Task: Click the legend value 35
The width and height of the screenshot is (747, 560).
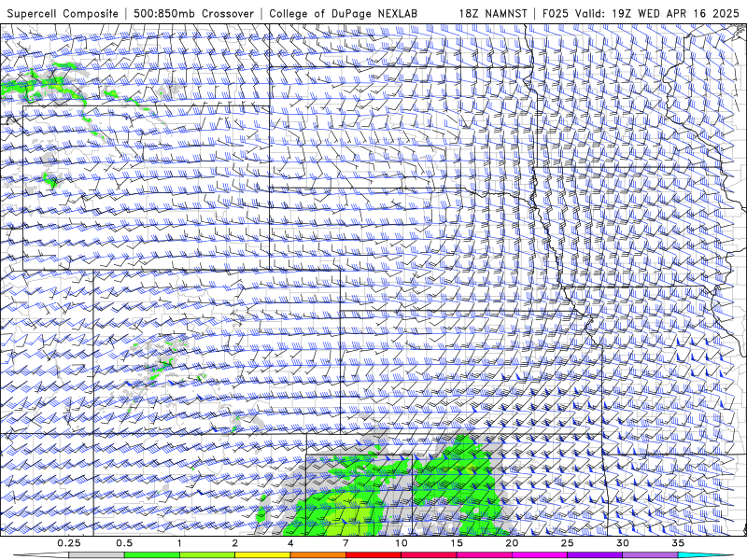Action: pyautogui.click(x=678, y=543)
